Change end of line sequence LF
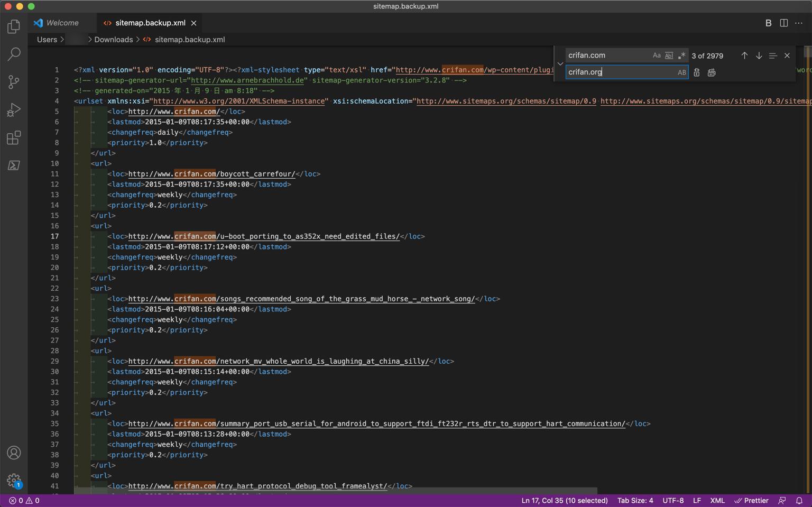The width and height of the screenshot is (812, 507). 697,501
